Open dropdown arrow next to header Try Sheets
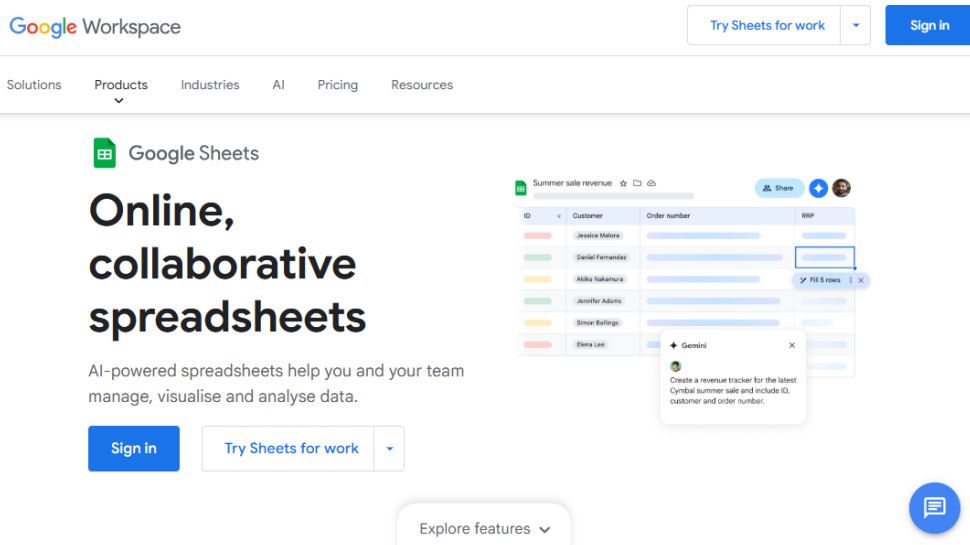Viewport: 970px width, 545px height. pyautogui.click(x=856, y=26)
